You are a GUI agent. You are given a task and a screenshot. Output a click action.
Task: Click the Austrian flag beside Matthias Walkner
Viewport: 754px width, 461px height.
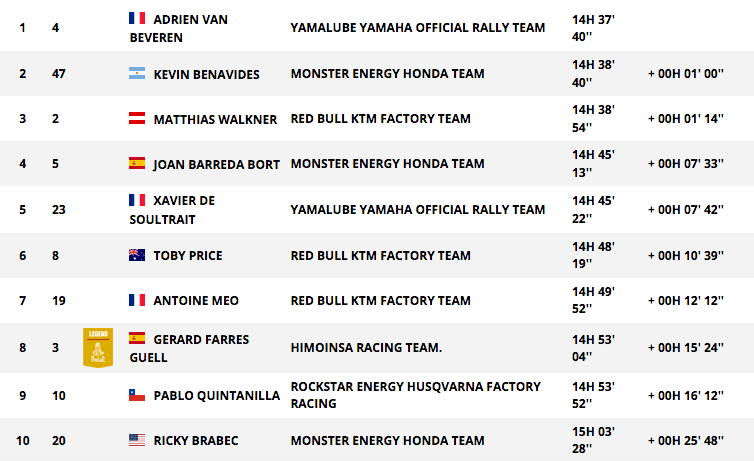click(x=137, y=118)
